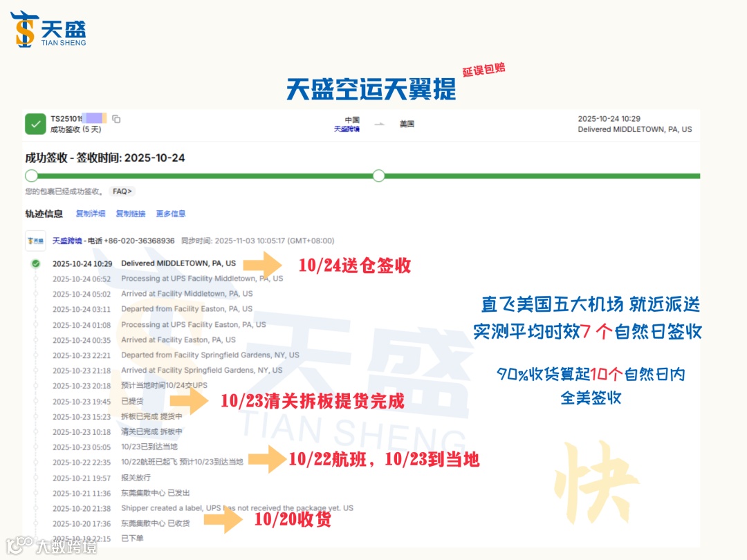The width and height of the screenshot is (747, 560).
Task: Click the '清关已完成 拆板中' row
Action: [x=117, y=432]
